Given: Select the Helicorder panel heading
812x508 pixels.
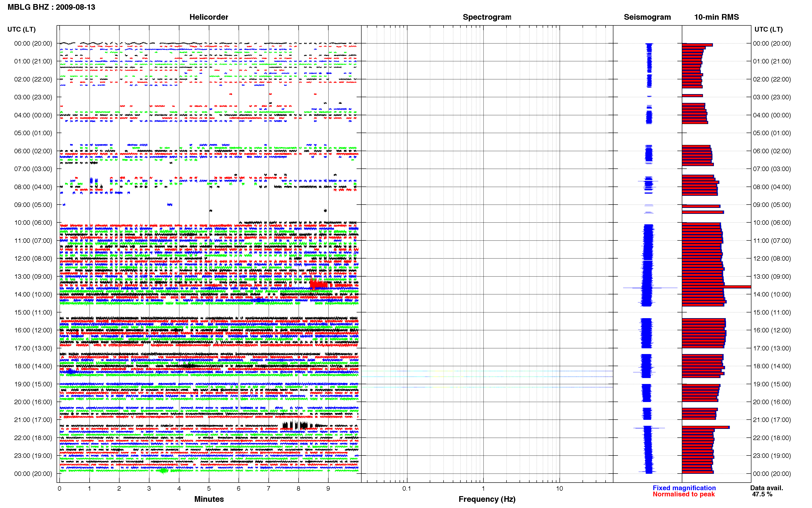Looking at the screenshot, I should [x=209, y=17].
